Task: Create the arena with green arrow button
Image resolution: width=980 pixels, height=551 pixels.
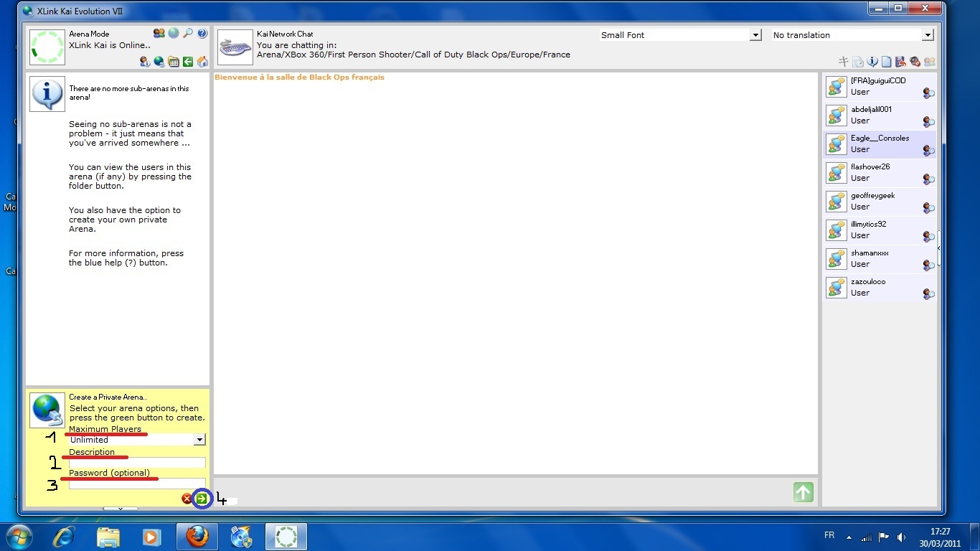Action: (x=202, y=499)
